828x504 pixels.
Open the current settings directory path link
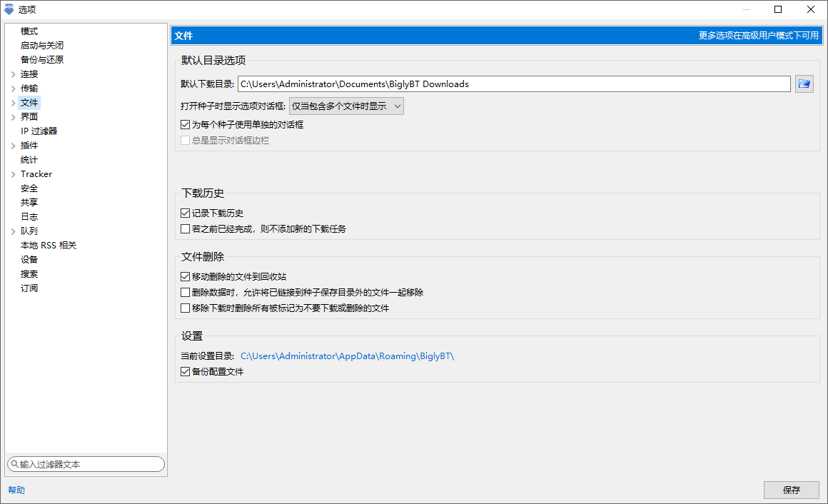347,356
